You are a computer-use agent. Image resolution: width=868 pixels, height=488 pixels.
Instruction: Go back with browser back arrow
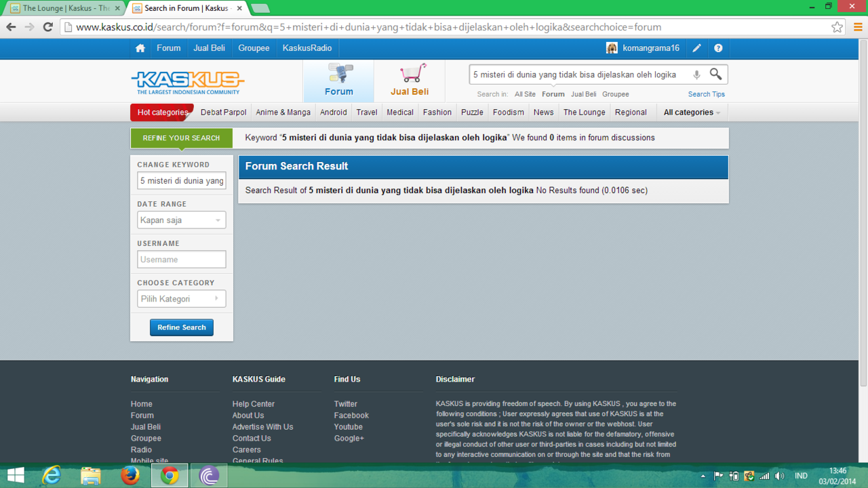11,27
